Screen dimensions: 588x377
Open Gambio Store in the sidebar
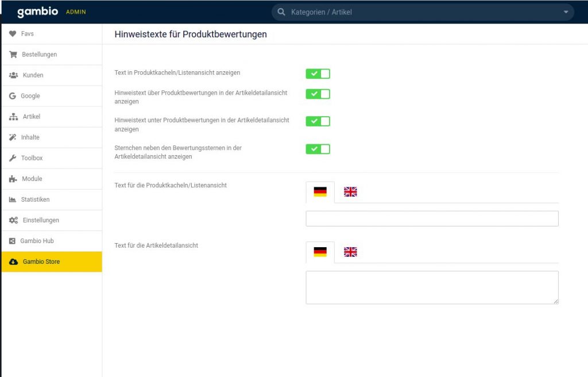coord(41,261)
